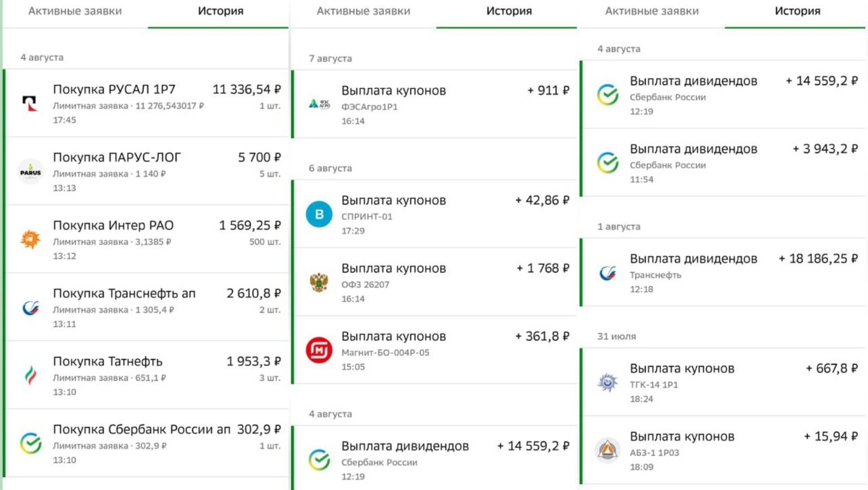Click the + 667,8 ₽ coupon amount
Screen dimensions: 868x490
pos(833,369)
